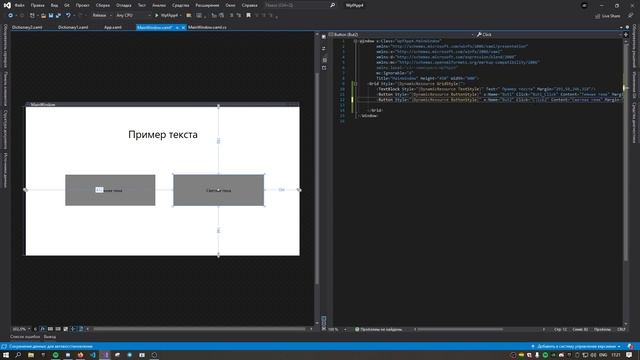Select the right gray button in designer
Viewport: 640px width, 360px height.
[219, 190]
